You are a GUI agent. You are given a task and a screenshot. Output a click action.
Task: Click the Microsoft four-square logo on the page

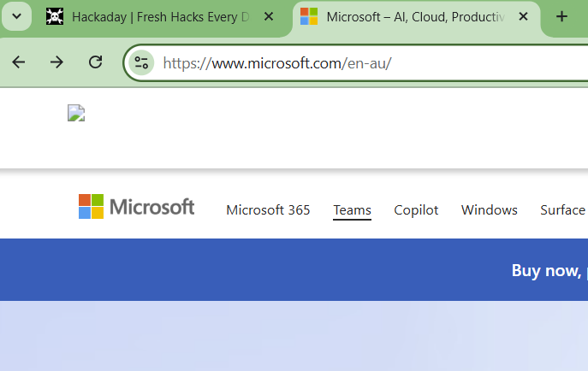(91, 207)
